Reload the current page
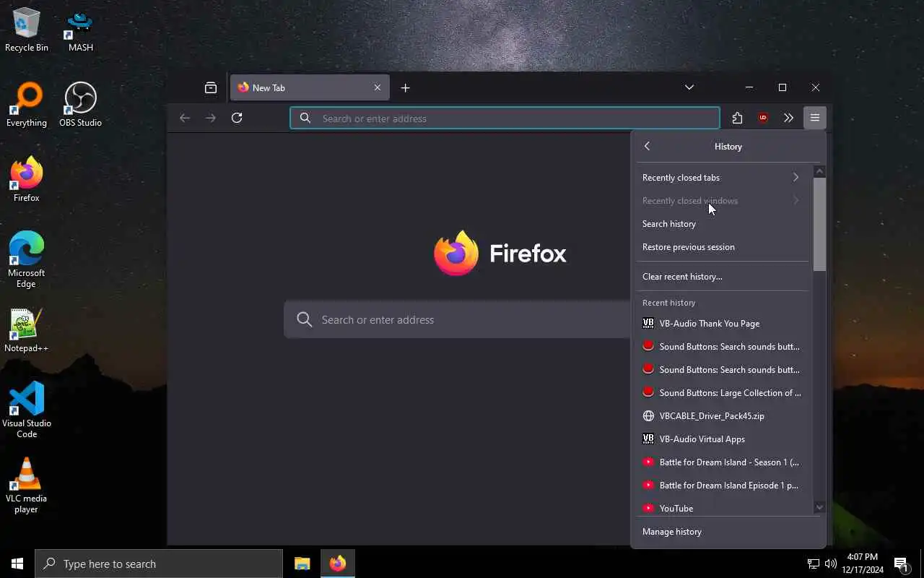Image resolution: width=924 pixels, height=578 pixels. (237, 118)
